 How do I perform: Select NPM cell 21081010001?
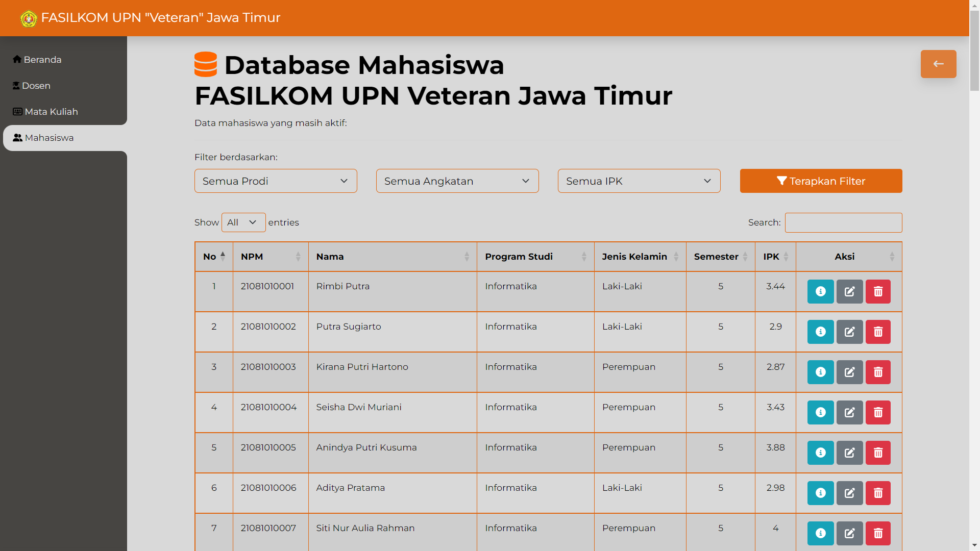(267, 286)
